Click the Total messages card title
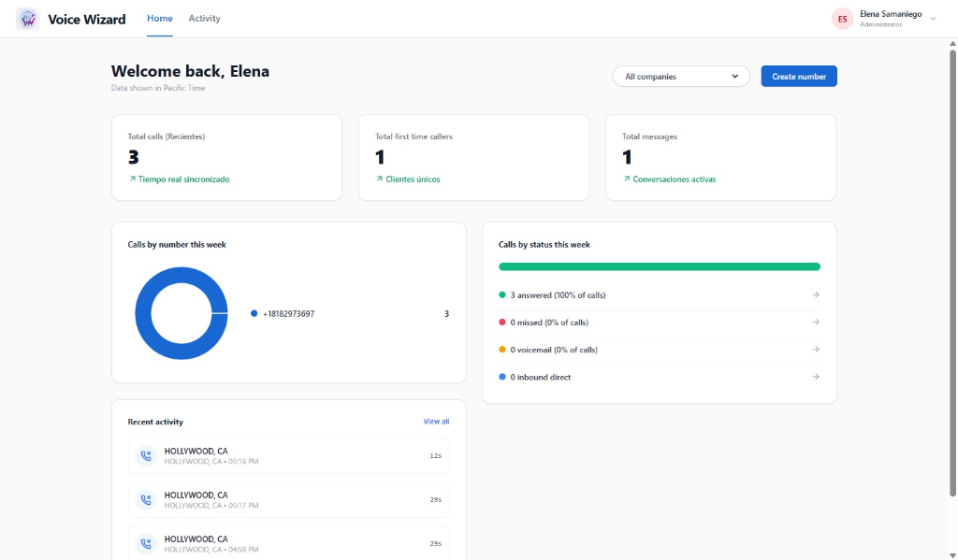 pos(649,136)
